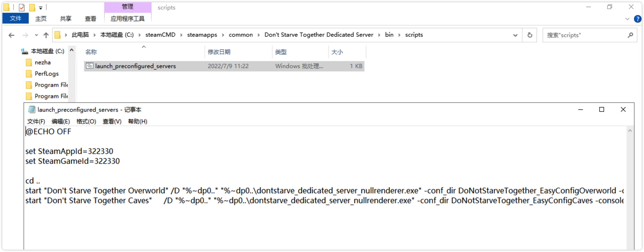The image size is (644, 252).
Task: Expand the chevron after common in the breadcrumb
Action: [259, 35]
